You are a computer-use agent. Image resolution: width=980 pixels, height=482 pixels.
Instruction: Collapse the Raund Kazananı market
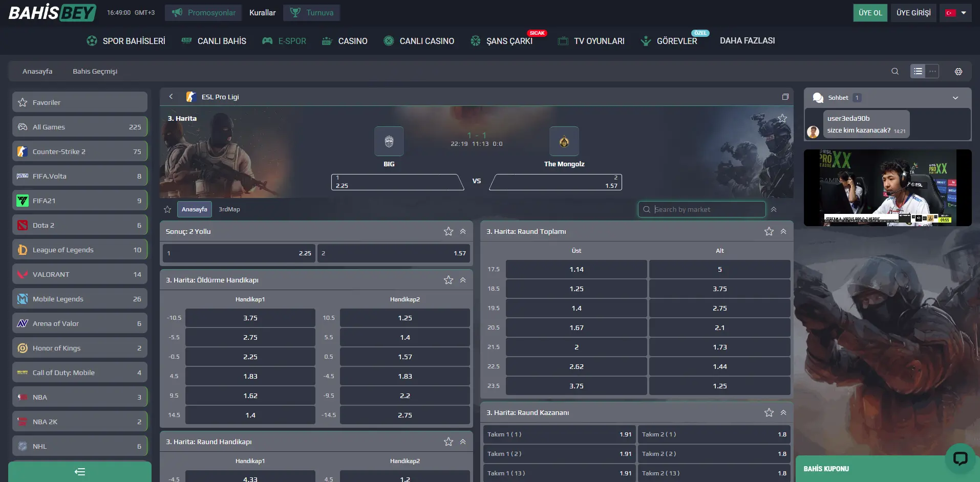[x=783, y=412]
